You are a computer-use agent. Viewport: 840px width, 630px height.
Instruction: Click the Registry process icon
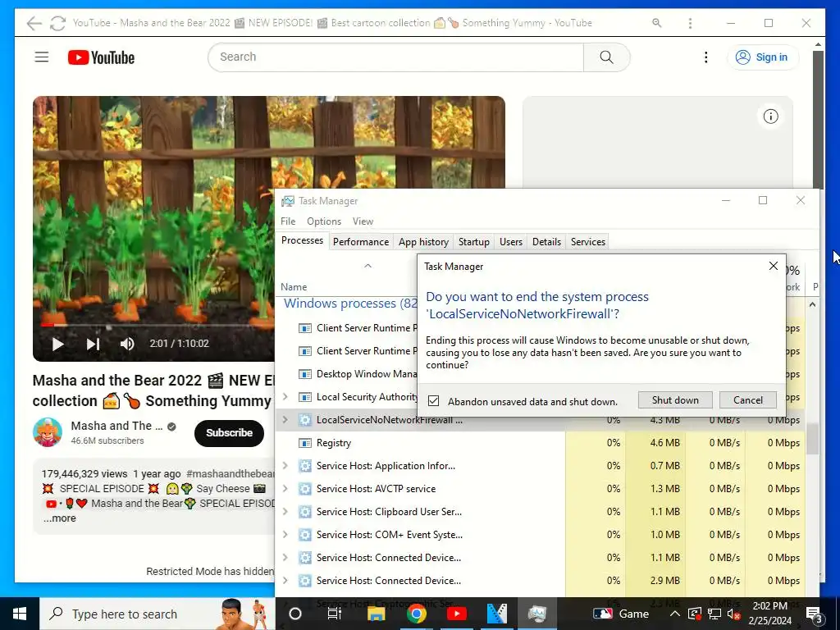pyautogui.click(x=305, y=443)
